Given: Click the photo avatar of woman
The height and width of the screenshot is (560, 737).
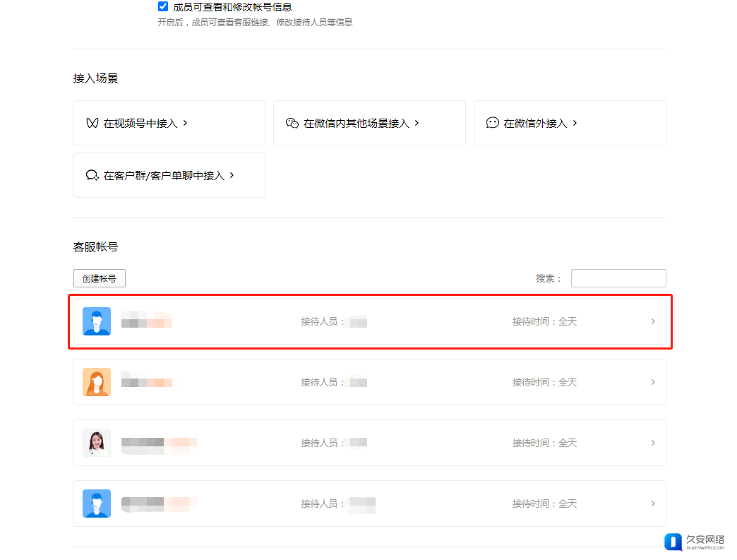Looking at the screenshot, I should tap(97, 443).
